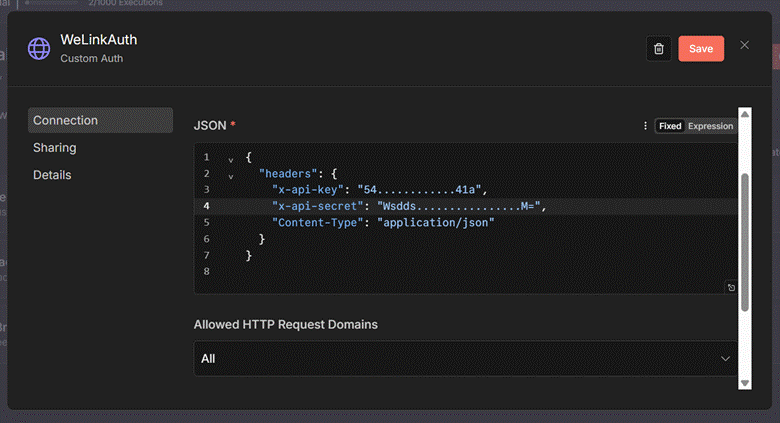Select the Connection tab
The width and height of the screenshot is (780, 423).
pyautogui.click(x=100, y=121)
